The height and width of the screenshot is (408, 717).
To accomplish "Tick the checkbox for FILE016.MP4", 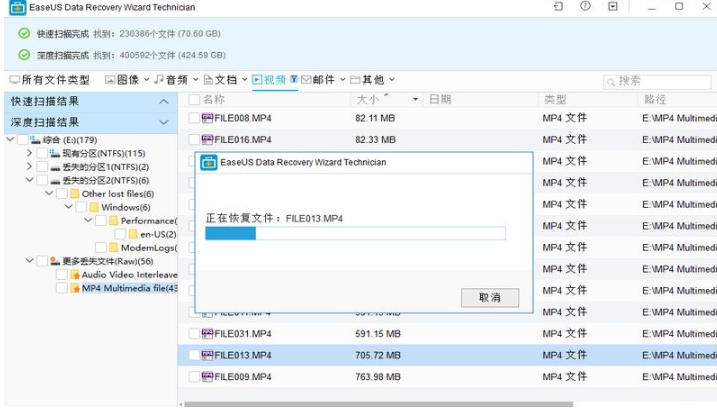I will (x=194, y=140).
